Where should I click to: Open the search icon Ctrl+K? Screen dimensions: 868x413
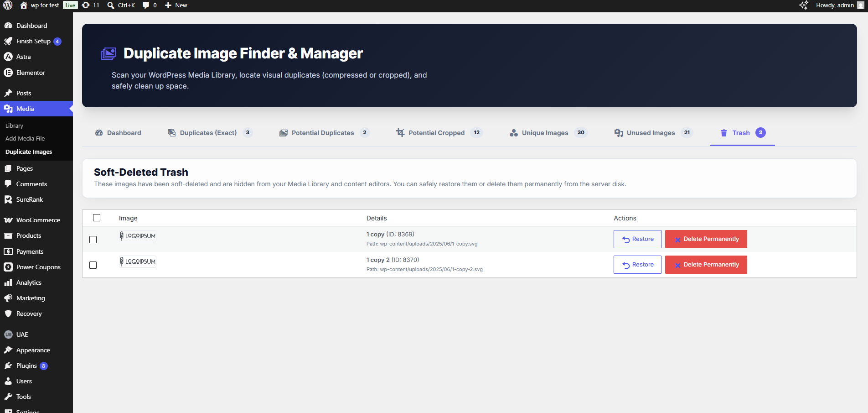coord(111,5)
